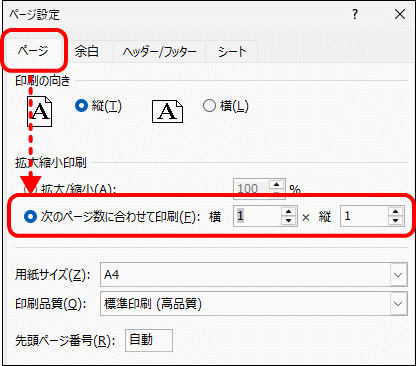Select the 次のページ数に合わせて印刷(F) radio button
This screenshot has width=416, height=366.
tap(30, 217)
